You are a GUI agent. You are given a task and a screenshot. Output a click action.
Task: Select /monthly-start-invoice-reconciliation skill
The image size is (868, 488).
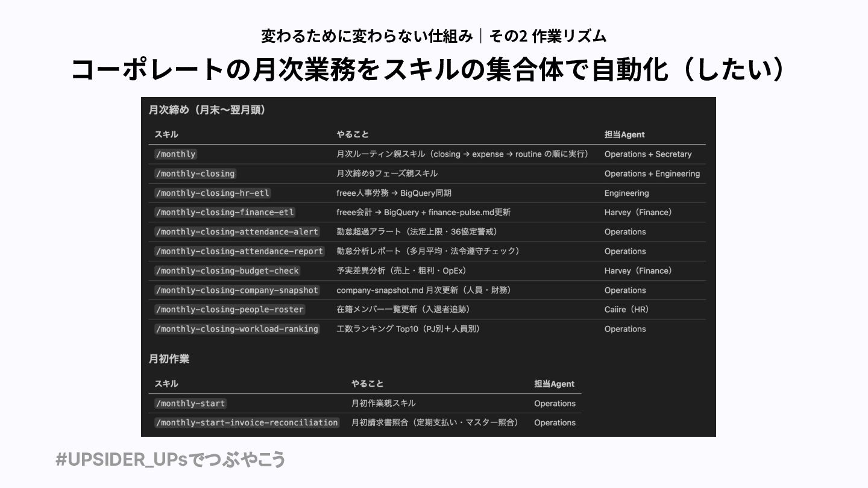[x=247, y=423]
